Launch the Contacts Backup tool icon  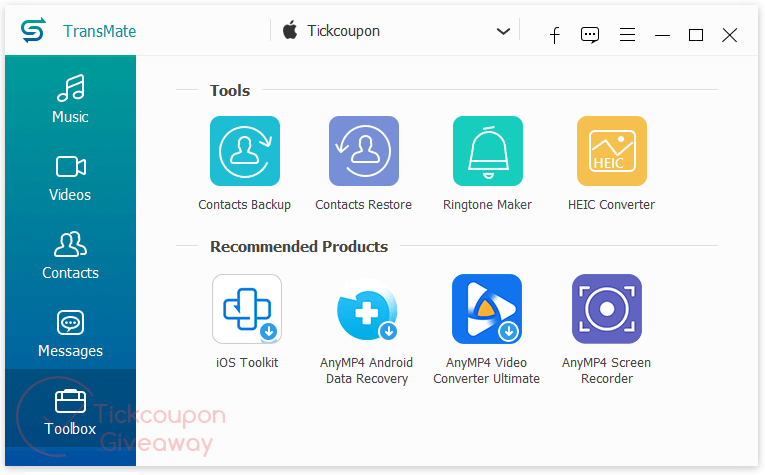pyautogui.click(x=245, y=151)
